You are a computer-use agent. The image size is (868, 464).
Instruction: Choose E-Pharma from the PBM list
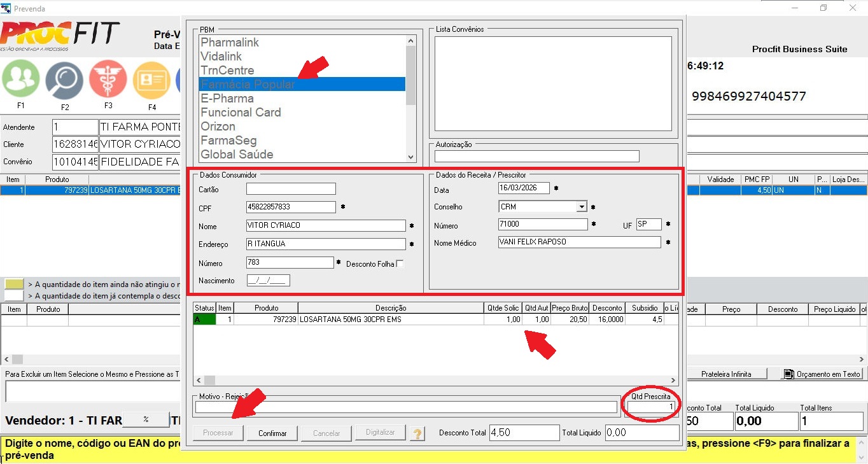[x=302, y=98]
